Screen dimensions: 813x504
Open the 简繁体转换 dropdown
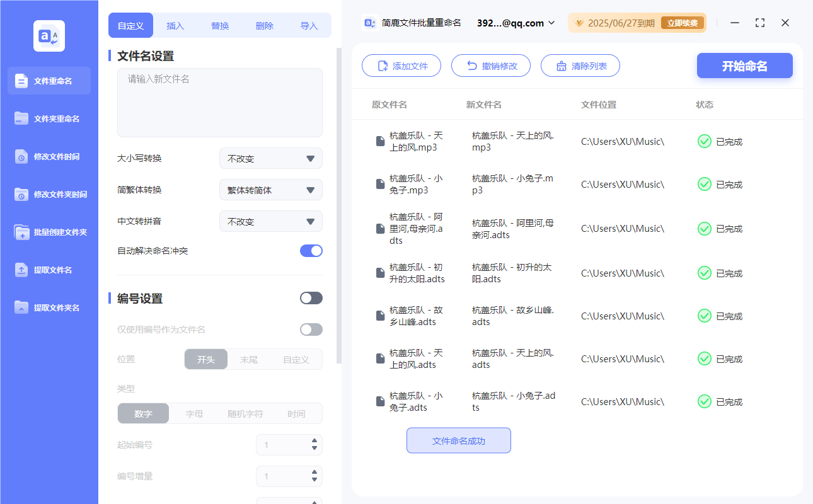[270, 190]
